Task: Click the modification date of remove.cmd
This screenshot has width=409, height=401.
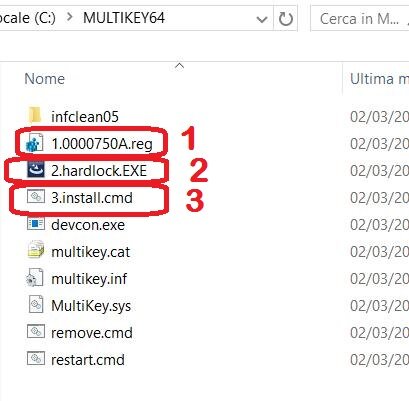Action: point(379,332)
